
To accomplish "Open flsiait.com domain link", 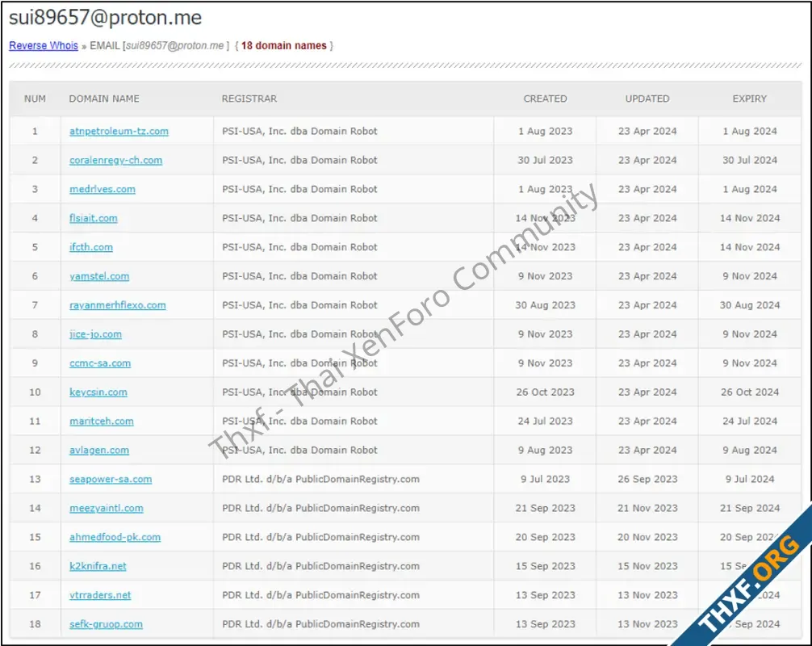I will click(94, 218).
